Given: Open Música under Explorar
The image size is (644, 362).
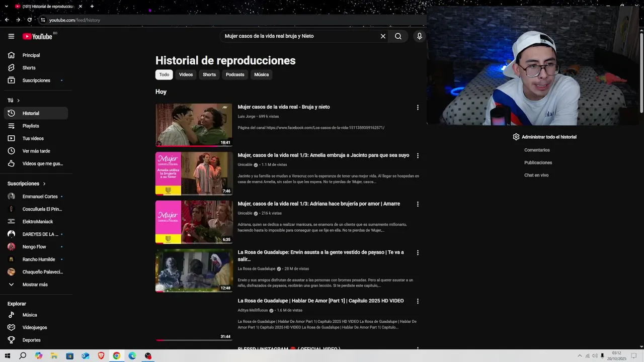Looking at the screenshot, I should [x=36, y=315].
